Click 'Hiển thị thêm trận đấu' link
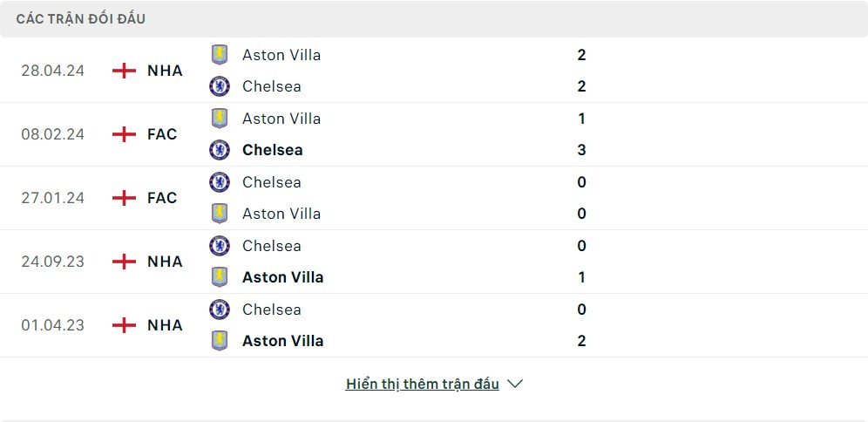The width and height of the screenshot is (868, 422). pyautogui.click(x=422, y=384)
